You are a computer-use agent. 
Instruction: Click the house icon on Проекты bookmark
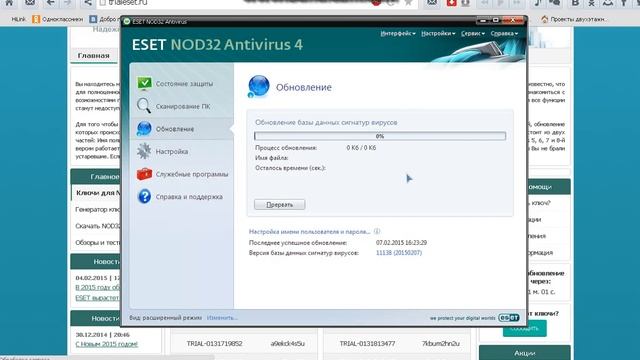click(x=544, y=19)
